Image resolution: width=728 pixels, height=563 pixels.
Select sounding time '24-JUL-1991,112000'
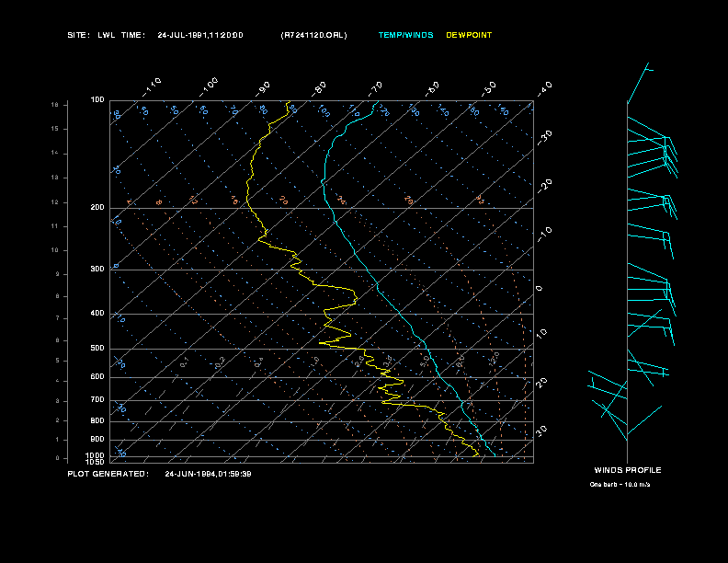[200, 35]
